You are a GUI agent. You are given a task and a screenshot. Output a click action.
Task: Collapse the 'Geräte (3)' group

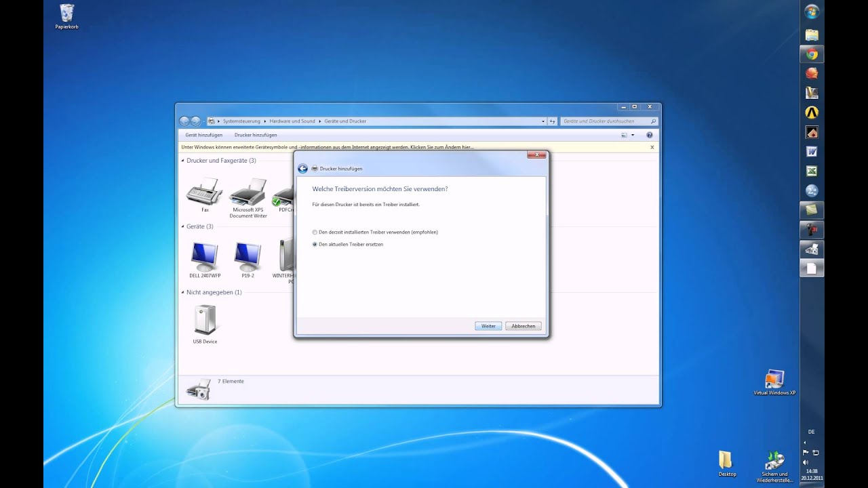[x=182, y=226]
